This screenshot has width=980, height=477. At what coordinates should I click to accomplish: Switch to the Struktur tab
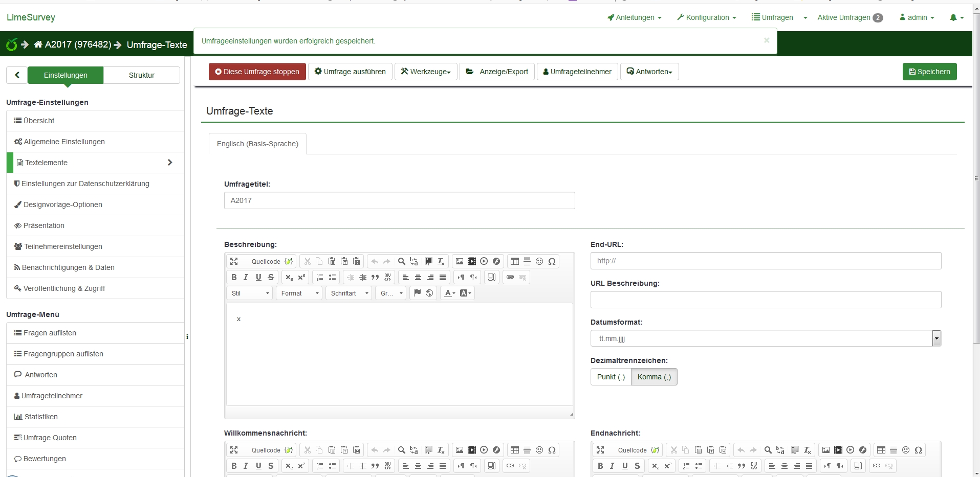point(141,75)
